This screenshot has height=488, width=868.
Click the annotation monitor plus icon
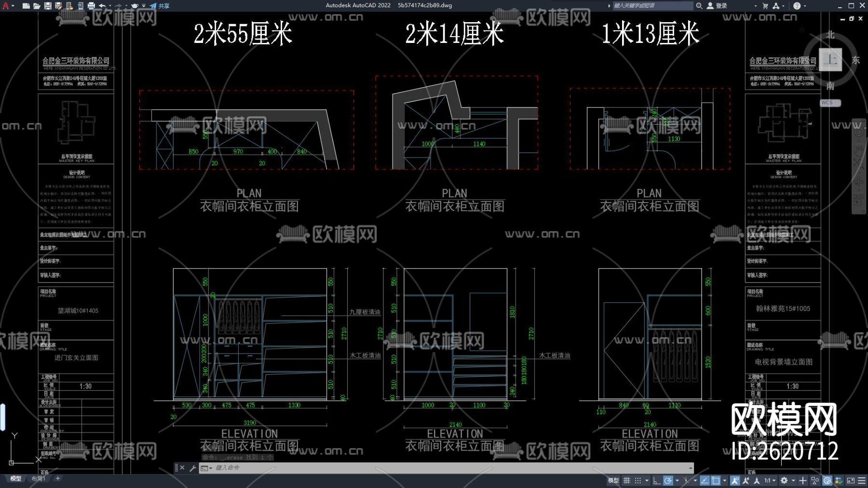[x=803, y=481]
